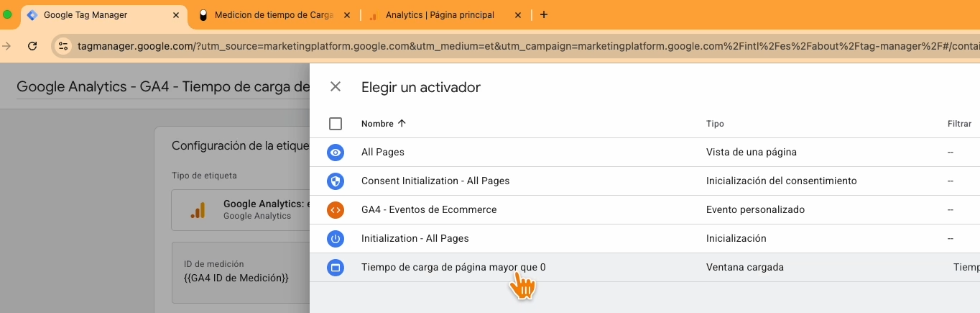
Task: Tick the select-all checkbox beside Nombre
Action: tap(336, 124)
